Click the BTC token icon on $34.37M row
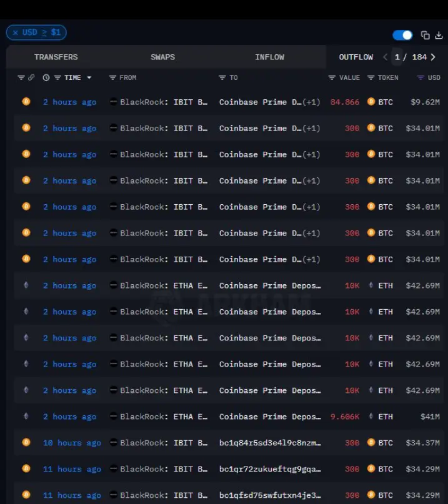 [371, 442]
